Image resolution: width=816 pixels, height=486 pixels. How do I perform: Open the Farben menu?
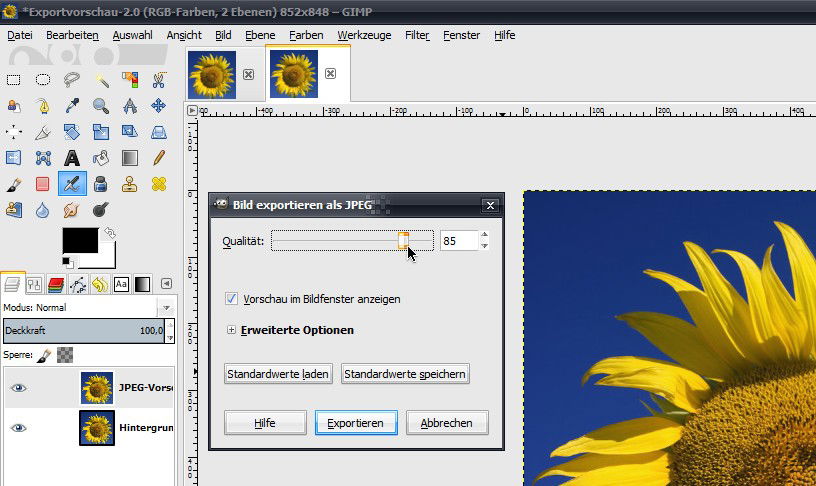pos(306,35)
